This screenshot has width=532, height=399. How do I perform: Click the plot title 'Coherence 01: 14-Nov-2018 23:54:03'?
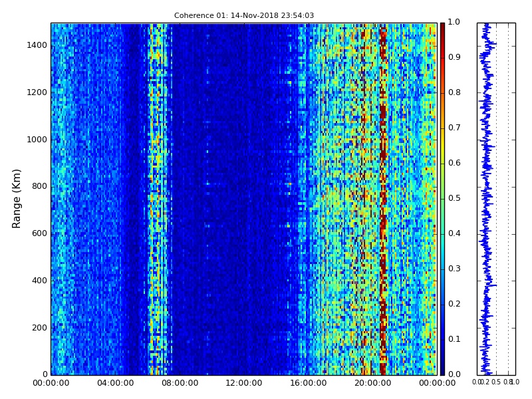pyautogui.click(x=244, y=15)
